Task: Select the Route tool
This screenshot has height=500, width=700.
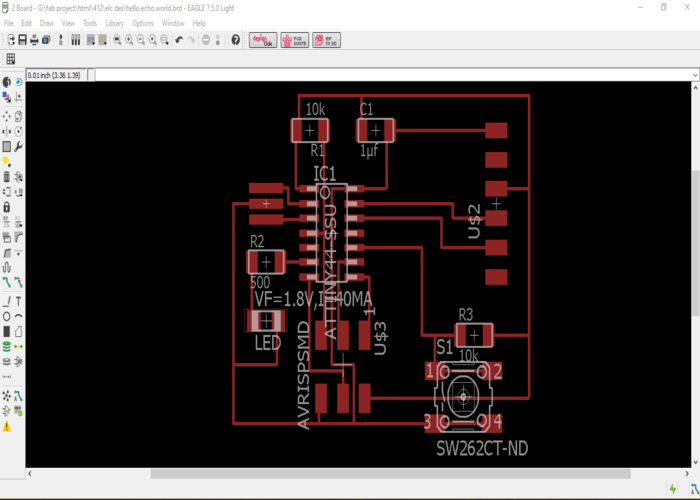Action: coord(7,282)
